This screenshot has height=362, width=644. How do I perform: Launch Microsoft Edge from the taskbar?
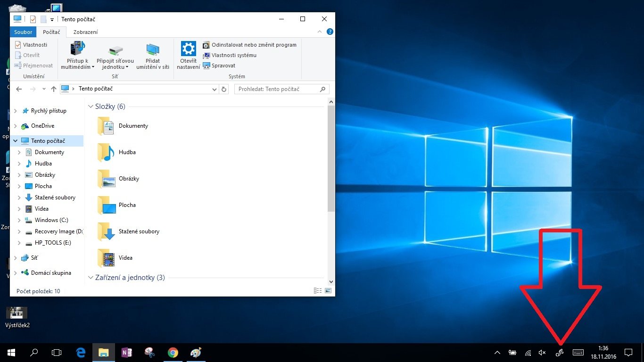(x=81, y=352)
